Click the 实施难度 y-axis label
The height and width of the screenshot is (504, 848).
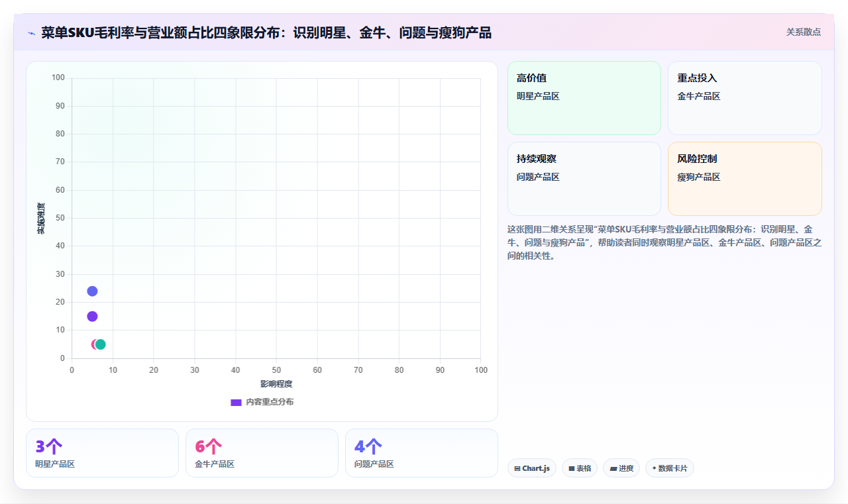41,219
